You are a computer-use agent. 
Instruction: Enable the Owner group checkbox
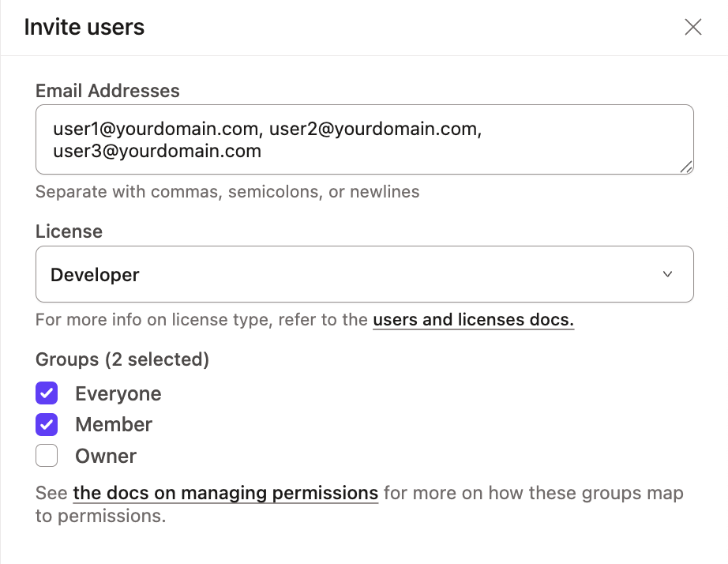(x=47, y=455)
